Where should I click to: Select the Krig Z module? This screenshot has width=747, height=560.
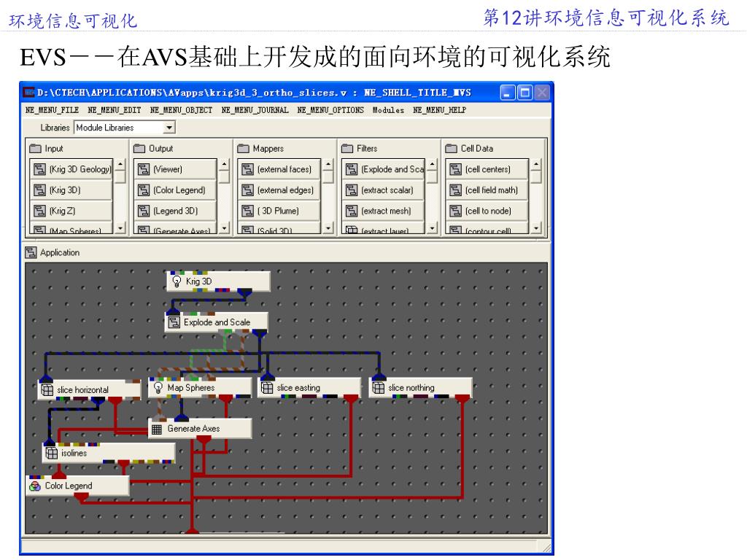tap(71, 211)
